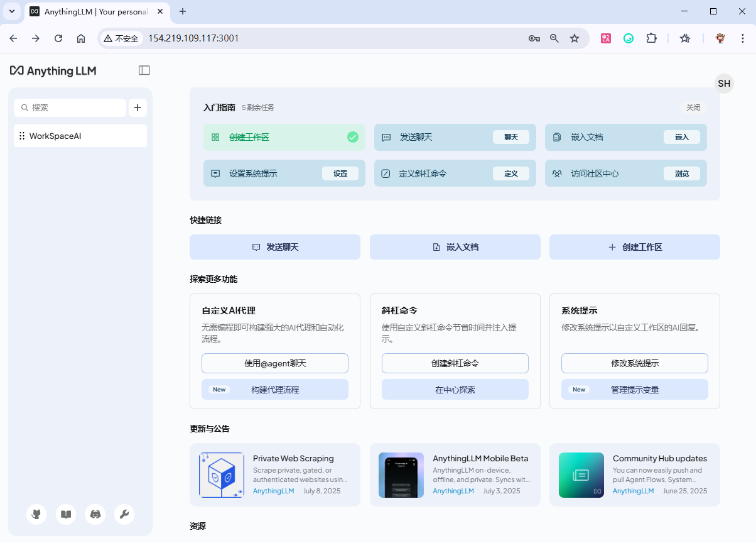Click the 聊天 button for 发送聊天
This screenshot has height=543, width=756.
click(x=511, y=137)
